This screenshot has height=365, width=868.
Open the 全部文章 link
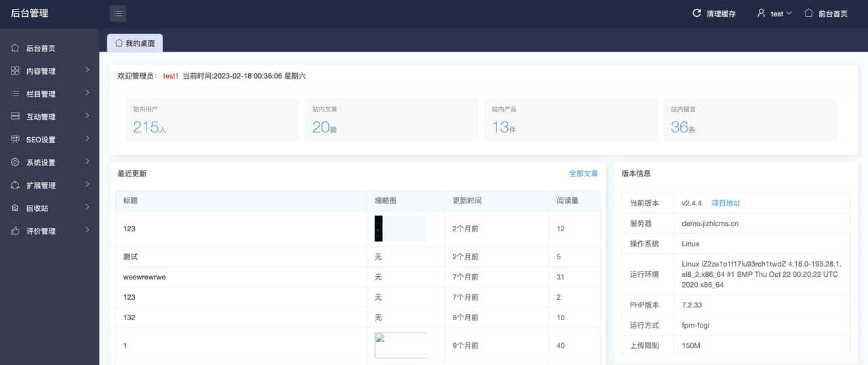pos(583,174)
